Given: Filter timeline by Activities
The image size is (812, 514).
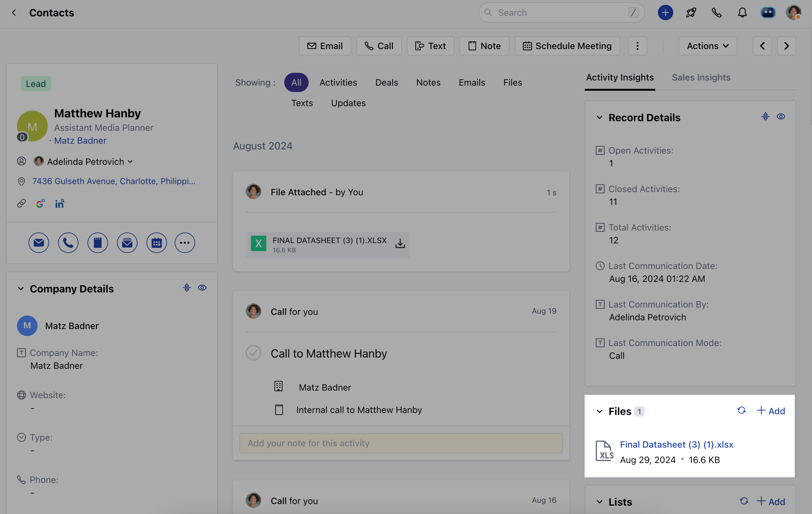Looking at the screenshot, I should 338,82.
